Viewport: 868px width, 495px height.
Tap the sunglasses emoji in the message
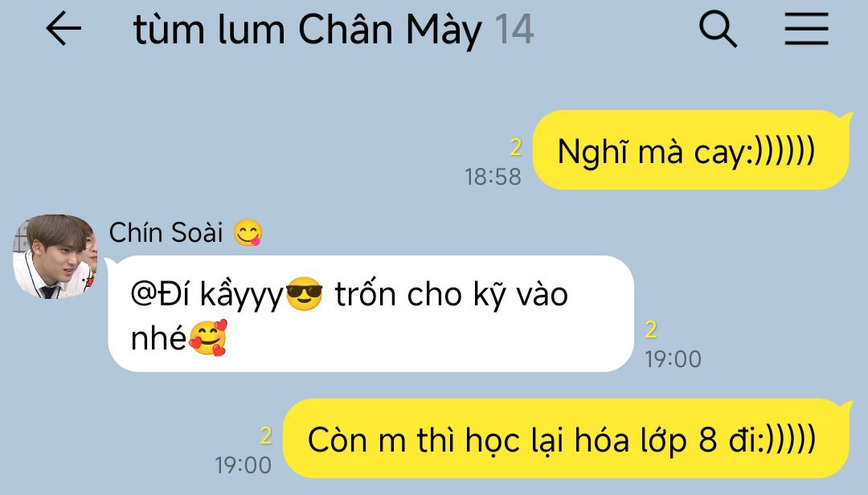[x=304, y=294]
